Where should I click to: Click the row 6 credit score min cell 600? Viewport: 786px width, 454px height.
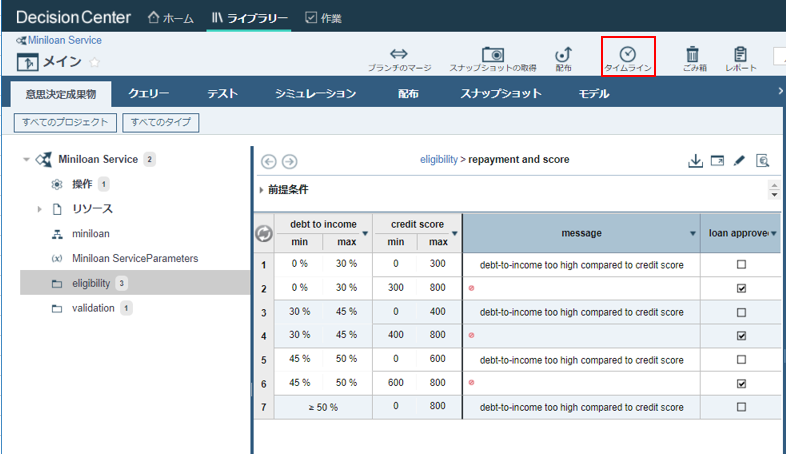click(x=396, y=383)
